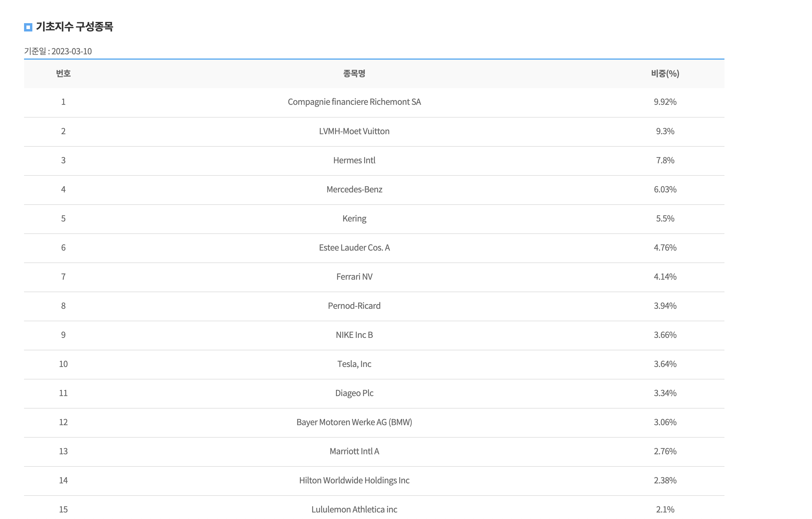
Task: Select the 'Marriott Intl A' cell
Action: coord(354,452)
